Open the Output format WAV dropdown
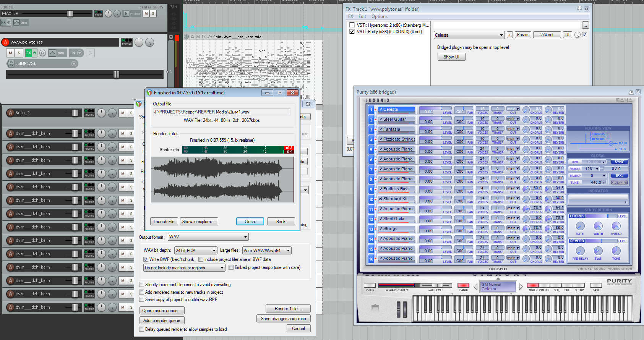Screen dimensions: 644x340 point(208,237)
